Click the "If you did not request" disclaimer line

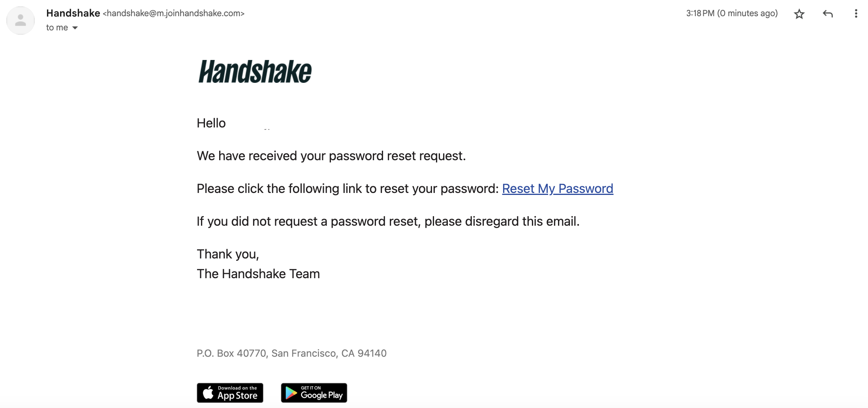(388, 221)
